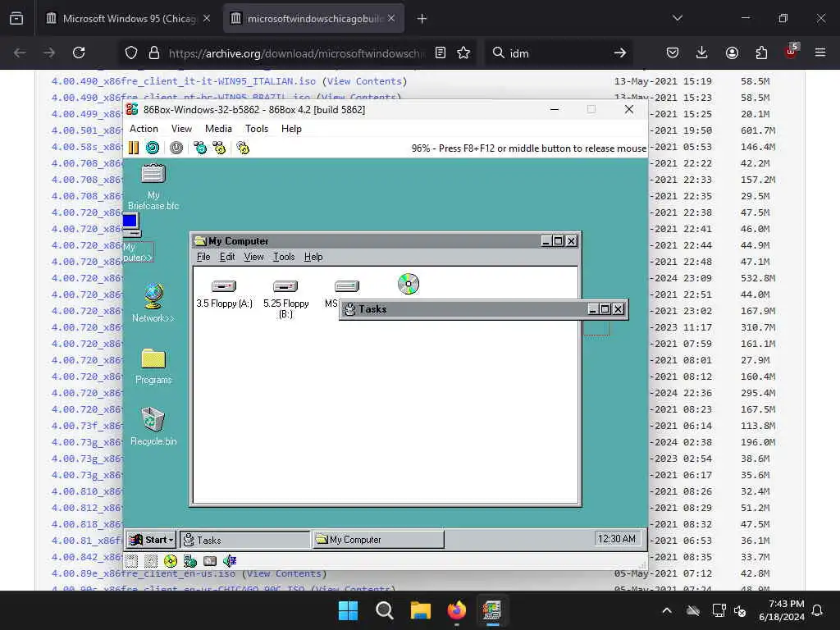840x630 pixels.
Task: Select the MS hard drive icon in My Computer
Action: 347,286
